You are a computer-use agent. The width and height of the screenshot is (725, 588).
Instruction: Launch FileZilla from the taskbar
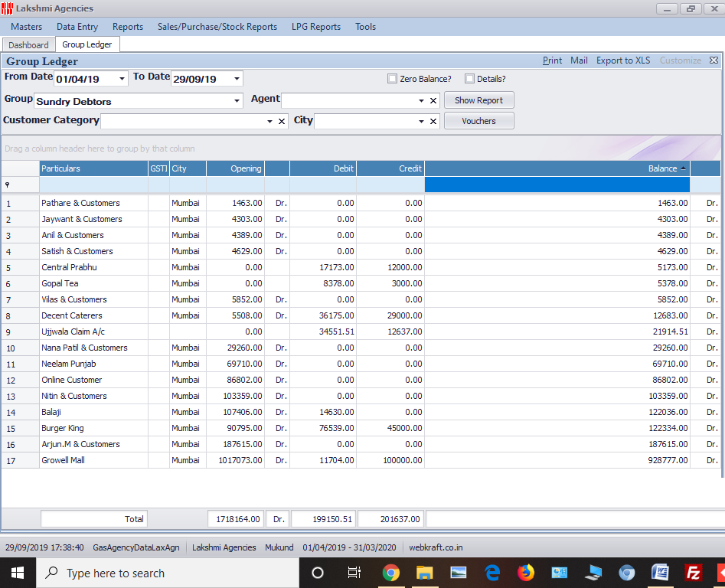693,572
